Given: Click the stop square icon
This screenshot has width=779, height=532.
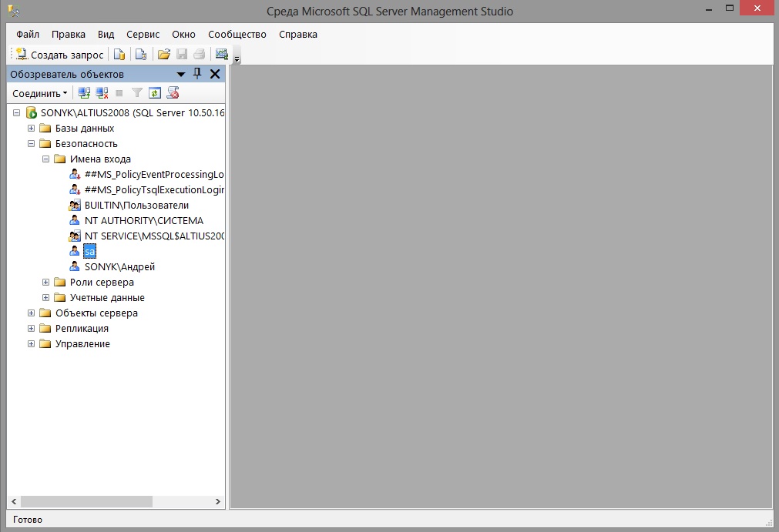Looking at the screenshot, I should tap(119, 93).
